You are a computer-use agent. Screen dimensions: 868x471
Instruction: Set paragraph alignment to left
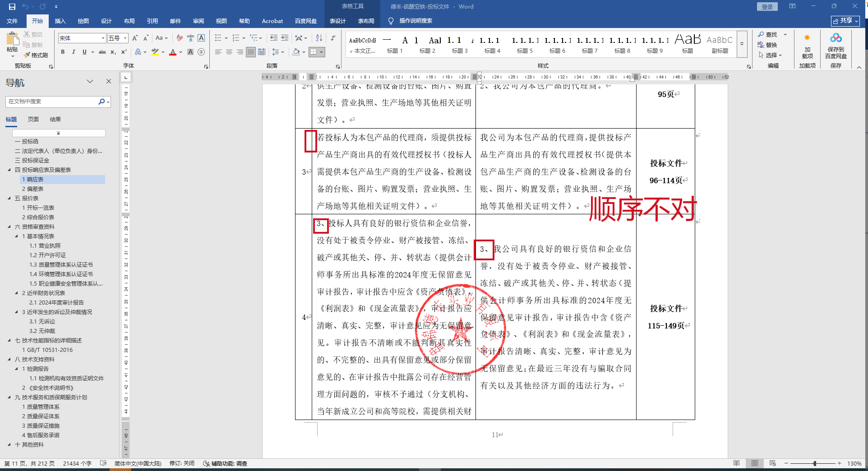click(218, 52)
